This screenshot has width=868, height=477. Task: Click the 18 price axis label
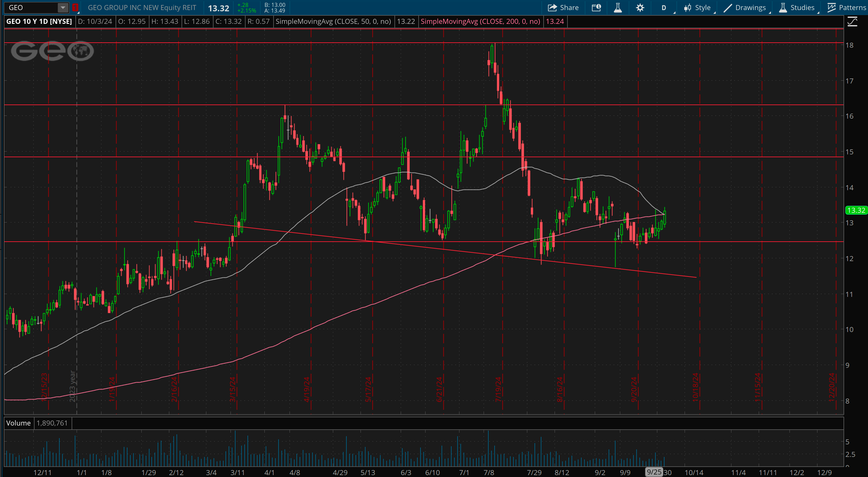(849, 45)
